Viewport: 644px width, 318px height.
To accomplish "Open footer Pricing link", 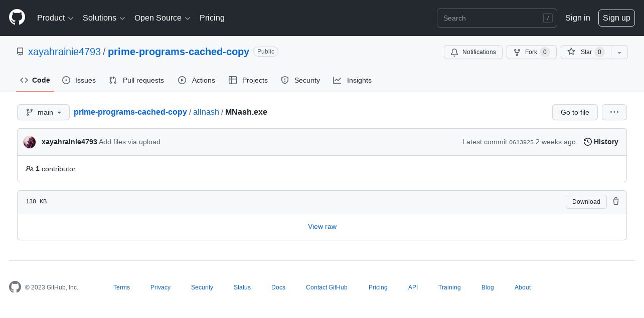I will pyautogui.click(x=378, y=287).
